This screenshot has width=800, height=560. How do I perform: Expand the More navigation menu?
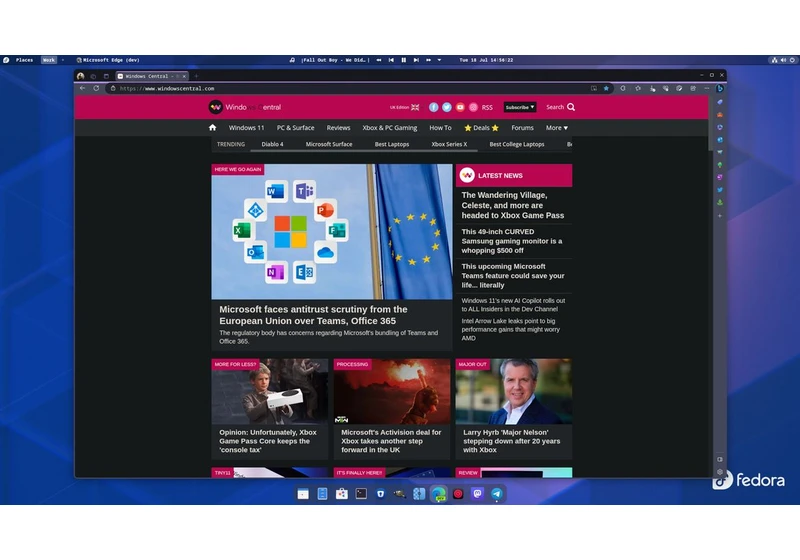(557, 128)
